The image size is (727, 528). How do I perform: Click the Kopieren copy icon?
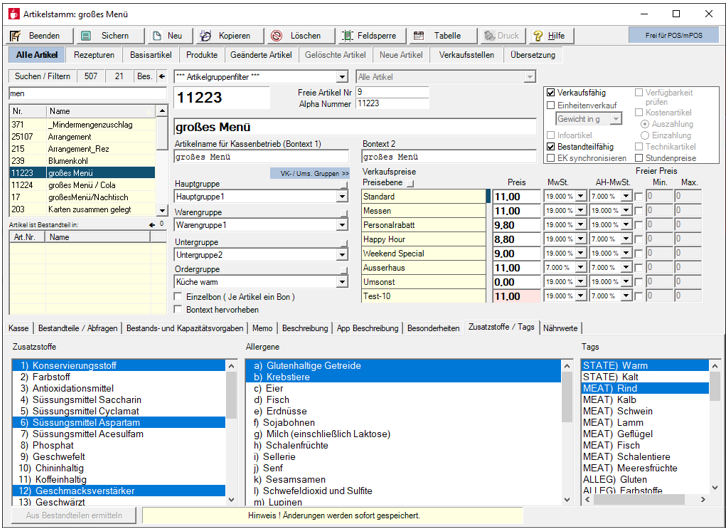click(205, 36)
